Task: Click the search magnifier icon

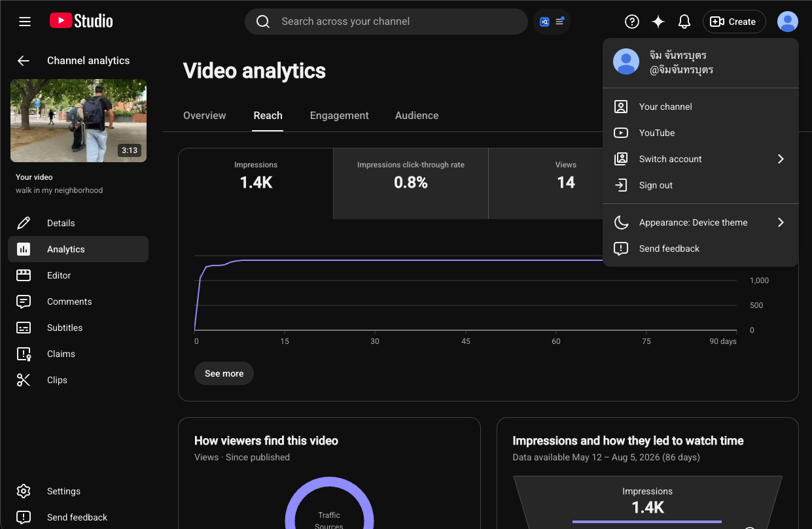Action: [263, 22]
